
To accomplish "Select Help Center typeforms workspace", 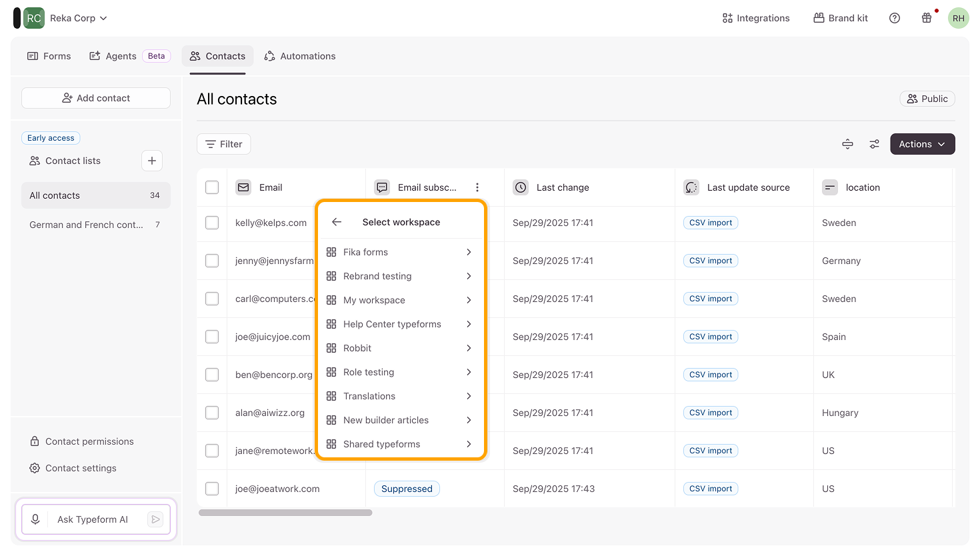I will 401,324.
